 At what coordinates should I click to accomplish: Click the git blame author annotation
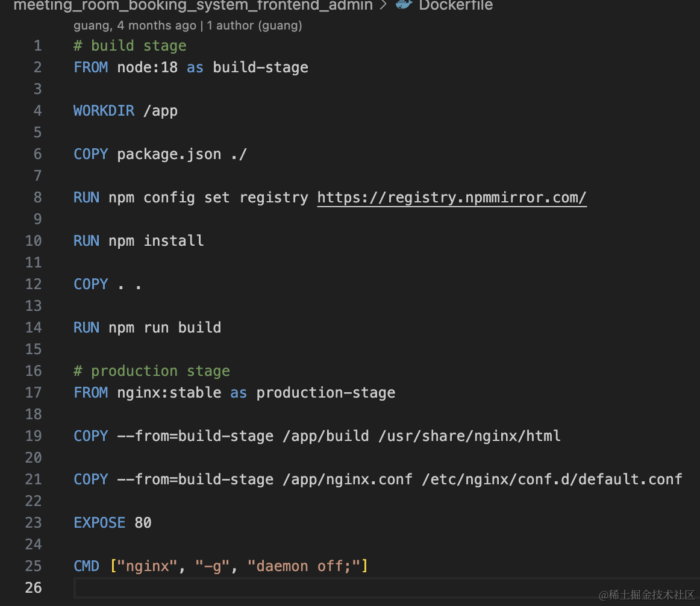(x=187, y=26)
